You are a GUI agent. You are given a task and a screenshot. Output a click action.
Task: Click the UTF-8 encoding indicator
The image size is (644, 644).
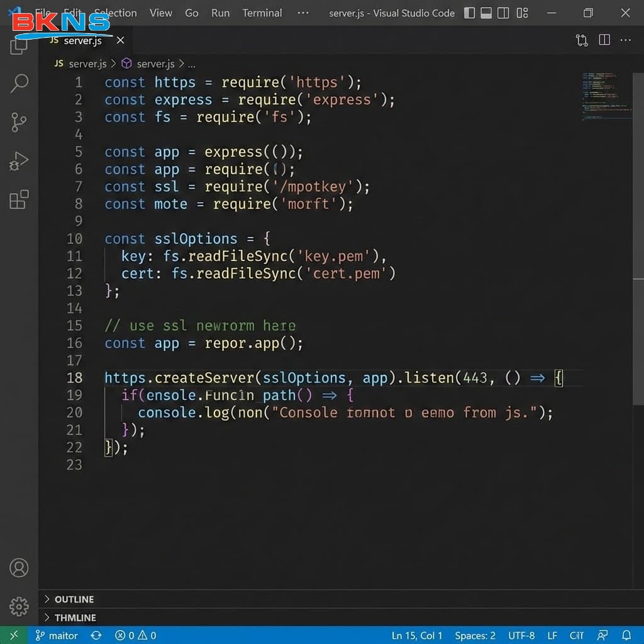coord(520,635)
